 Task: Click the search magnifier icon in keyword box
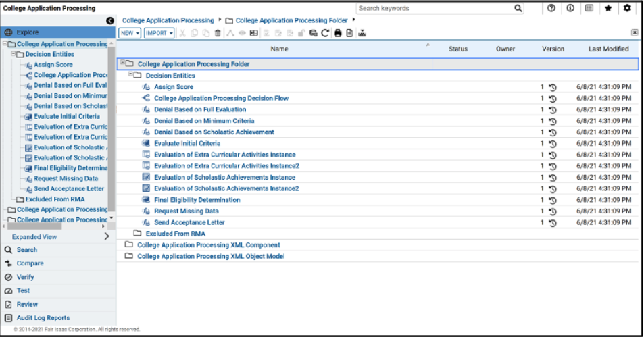tap(518, 8)
